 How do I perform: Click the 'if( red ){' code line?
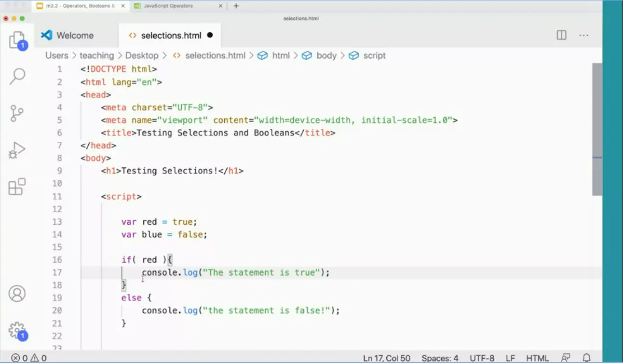click(x=147, y=260)
